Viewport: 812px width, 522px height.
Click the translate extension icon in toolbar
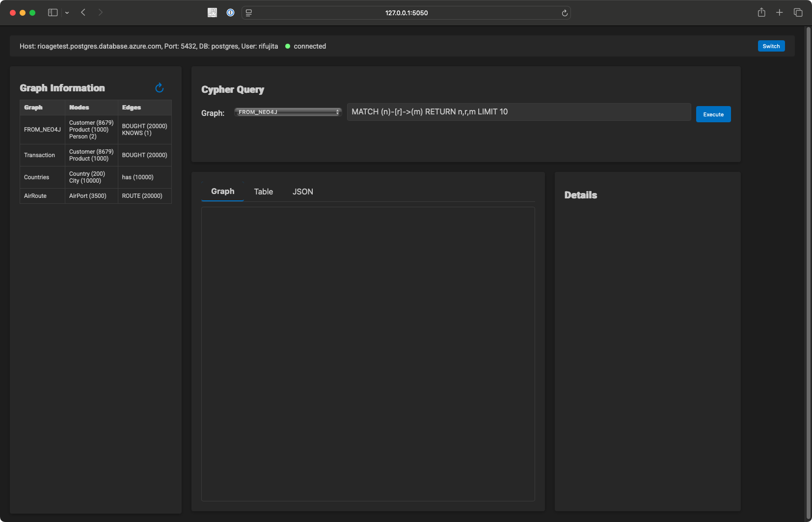(212, 13)
